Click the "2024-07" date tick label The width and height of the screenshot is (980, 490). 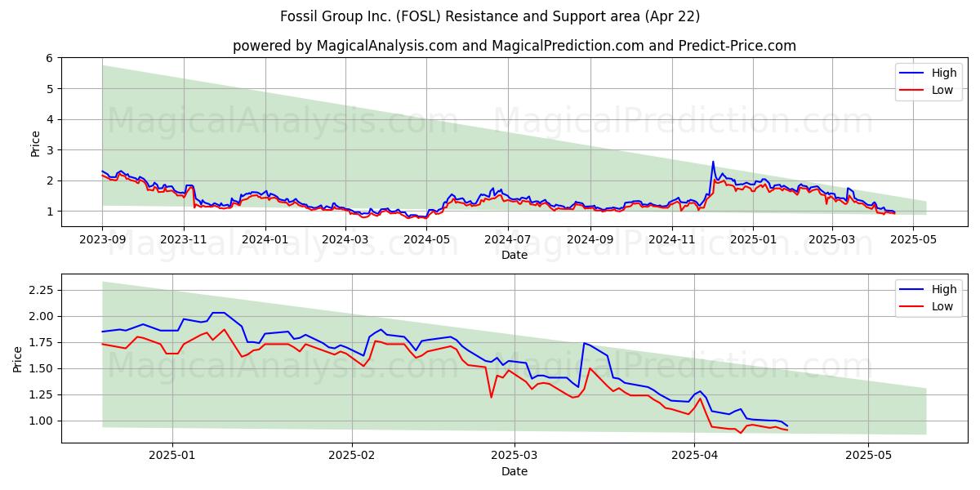(508, 239)
